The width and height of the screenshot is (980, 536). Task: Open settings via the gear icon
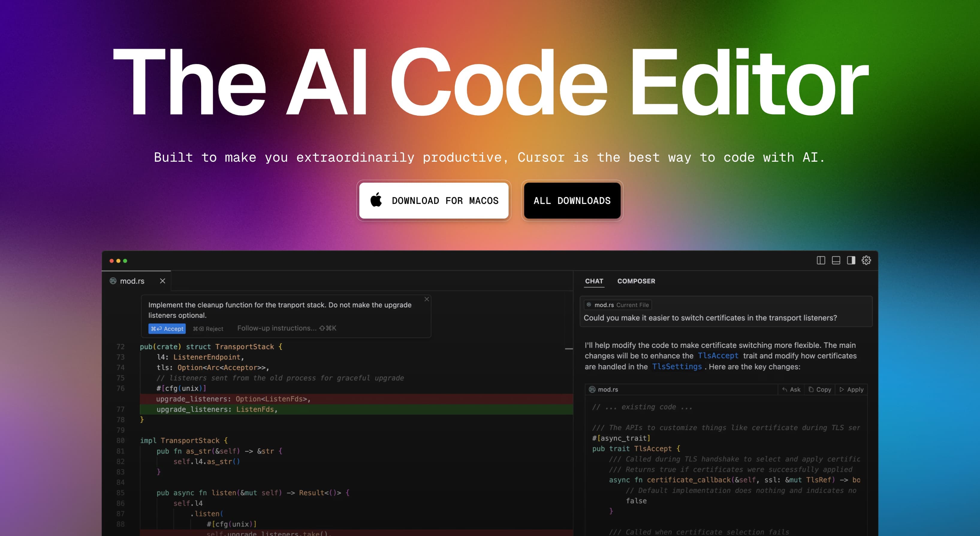(866, 261)
